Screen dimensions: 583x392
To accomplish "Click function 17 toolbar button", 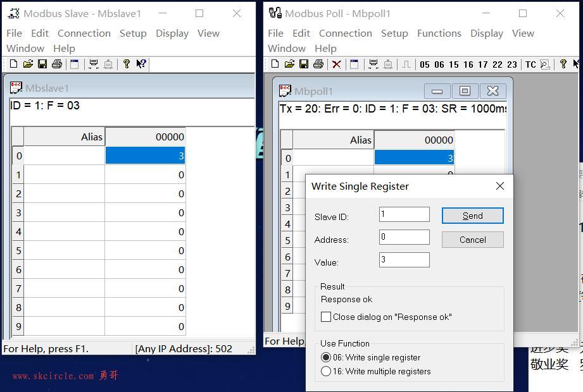I will pos(482,64).
